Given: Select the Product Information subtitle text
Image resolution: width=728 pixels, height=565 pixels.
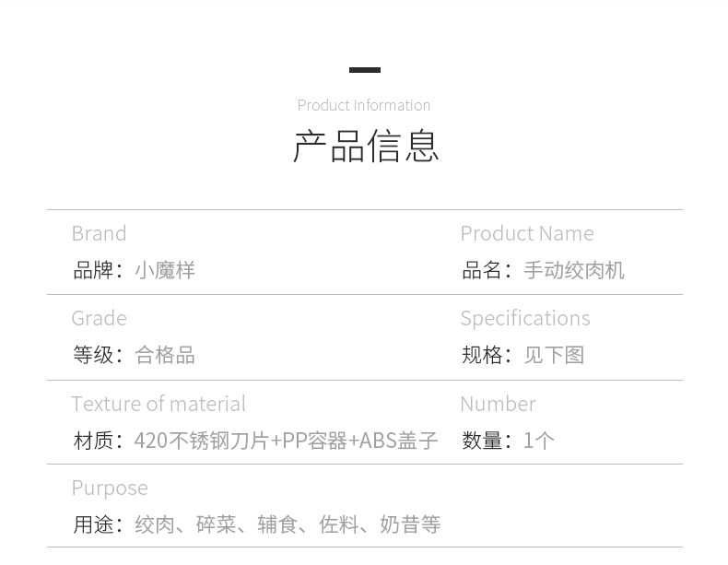Looking at the screenshot, I should coord(363,105).
